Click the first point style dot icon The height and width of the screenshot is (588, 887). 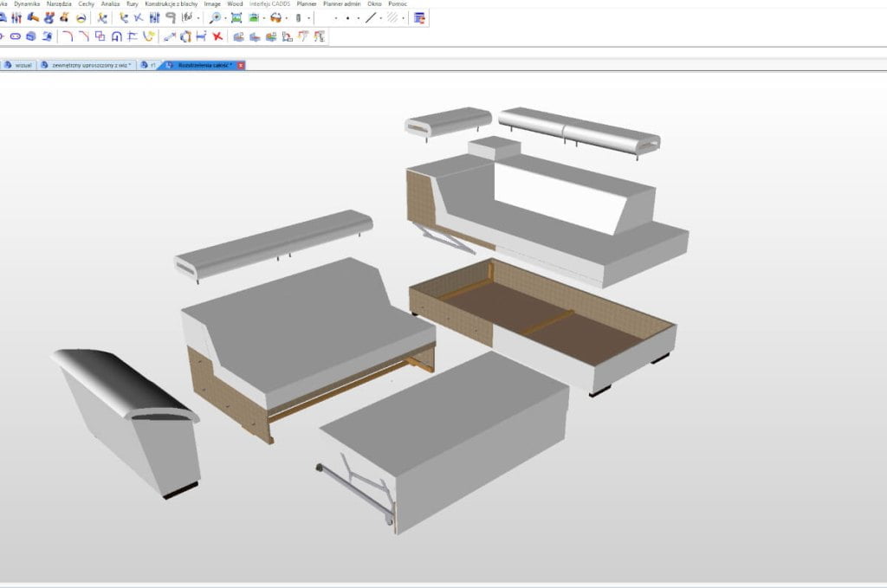pos(336,17)
